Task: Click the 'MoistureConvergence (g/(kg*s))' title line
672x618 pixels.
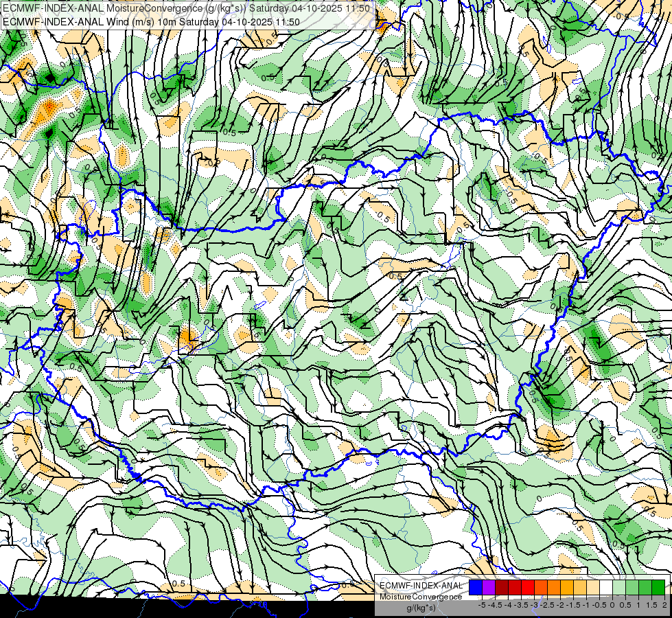Action: click(186, 8)
